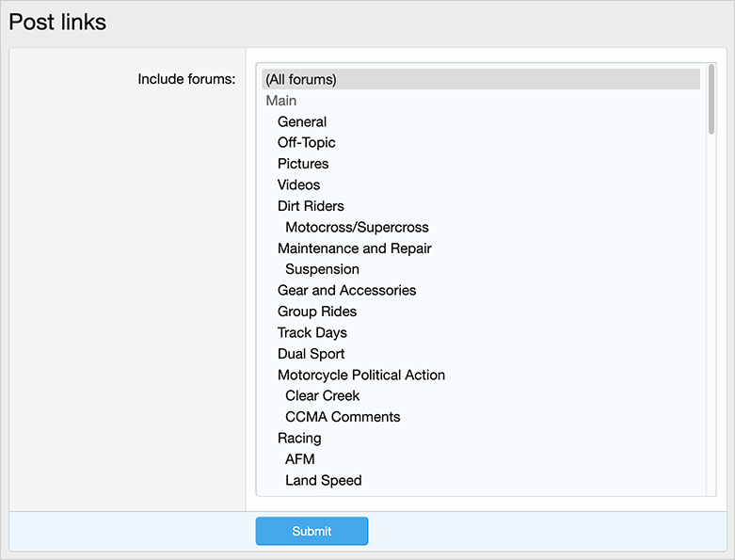The width and height of the screenshot is (735, 560).
Task: Choose Motorcycle Political Action forum
Action: coord(361,375)
